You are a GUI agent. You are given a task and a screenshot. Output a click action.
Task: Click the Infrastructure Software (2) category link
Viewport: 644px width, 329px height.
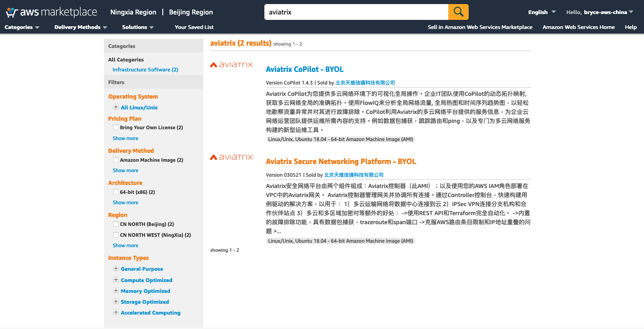(145, 69)
